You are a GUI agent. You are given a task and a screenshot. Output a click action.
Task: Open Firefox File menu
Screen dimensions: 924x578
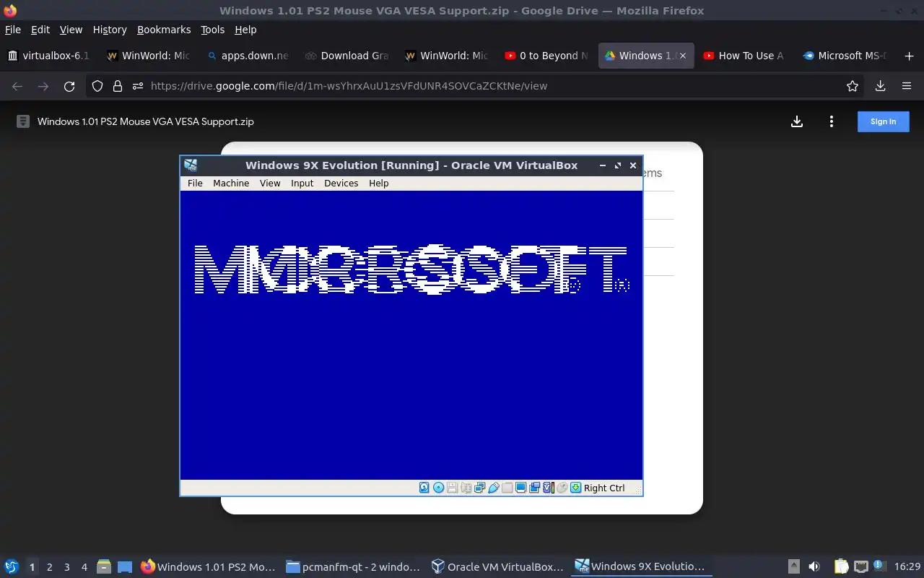(x=13, y=30)
